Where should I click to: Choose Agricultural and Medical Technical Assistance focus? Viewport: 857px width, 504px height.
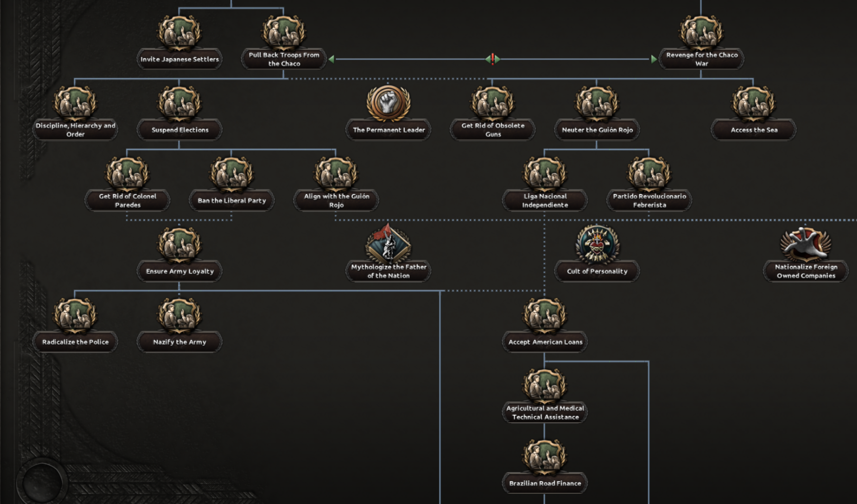(x=545, y=412)
